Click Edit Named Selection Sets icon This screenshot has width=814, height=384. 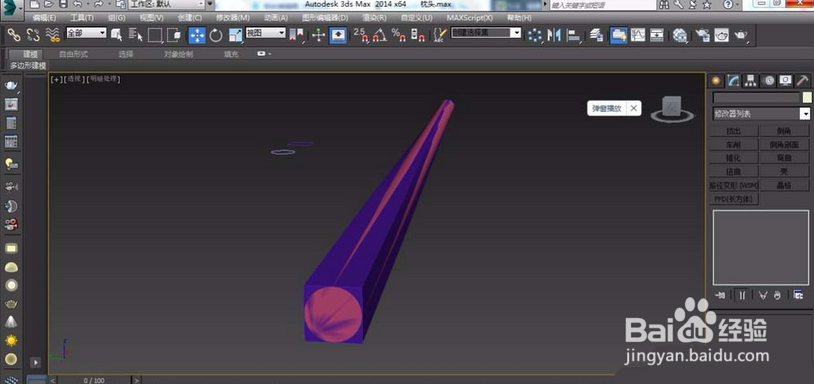pos(440,35)
